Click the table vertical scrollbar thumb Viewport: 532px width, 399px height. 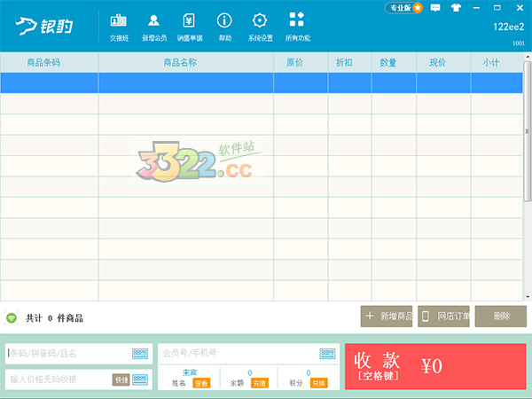coord(528,131)
